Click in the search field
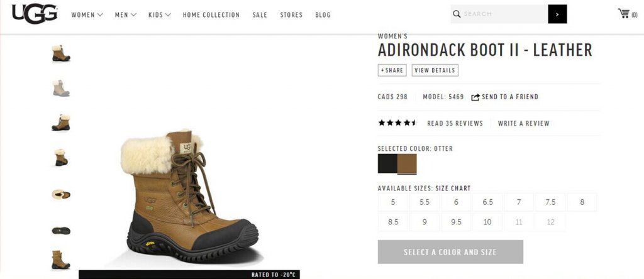The image size is (644, 279). point(505,14)
